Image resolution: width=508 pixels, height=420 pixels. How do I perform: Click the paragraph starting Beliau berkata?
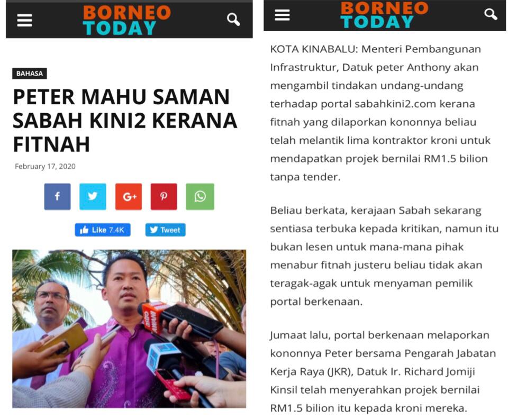[x=384, y=256]
